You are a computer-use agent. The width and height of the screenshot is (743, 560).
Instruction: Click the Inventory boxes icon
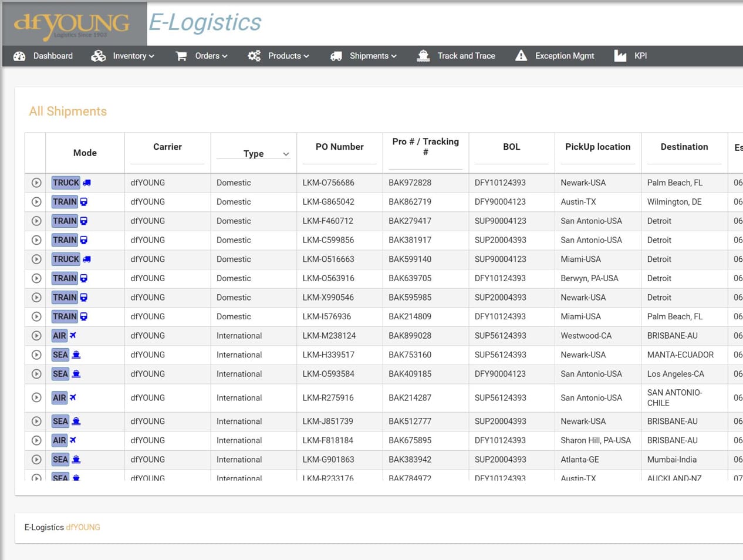(98, 56)
